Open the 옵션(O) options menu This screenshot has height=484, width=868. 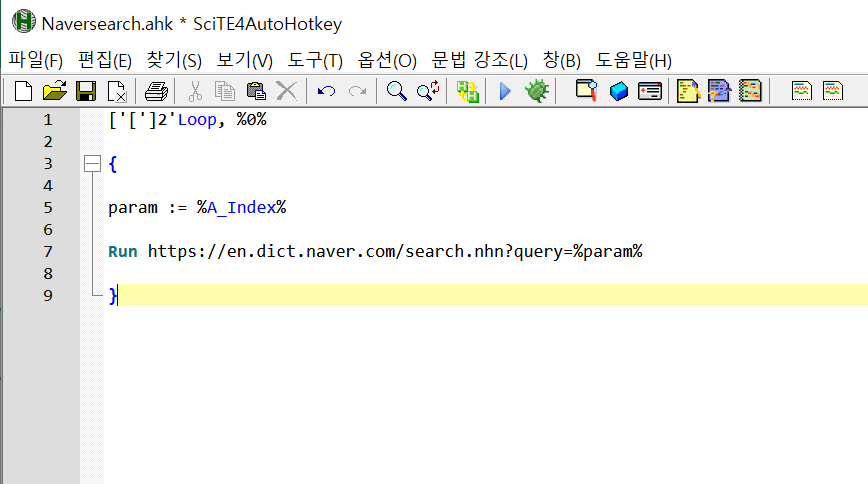point(386,60)
